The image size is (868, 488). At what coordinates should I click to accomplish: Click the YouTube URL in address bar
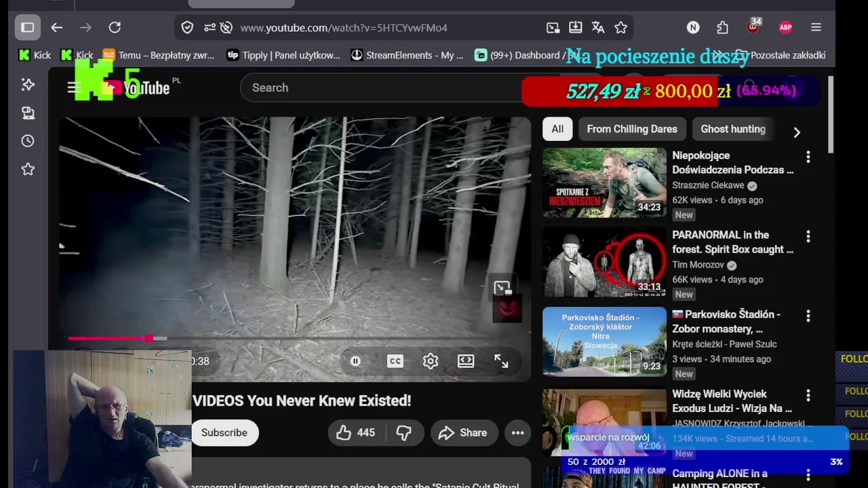343,28
